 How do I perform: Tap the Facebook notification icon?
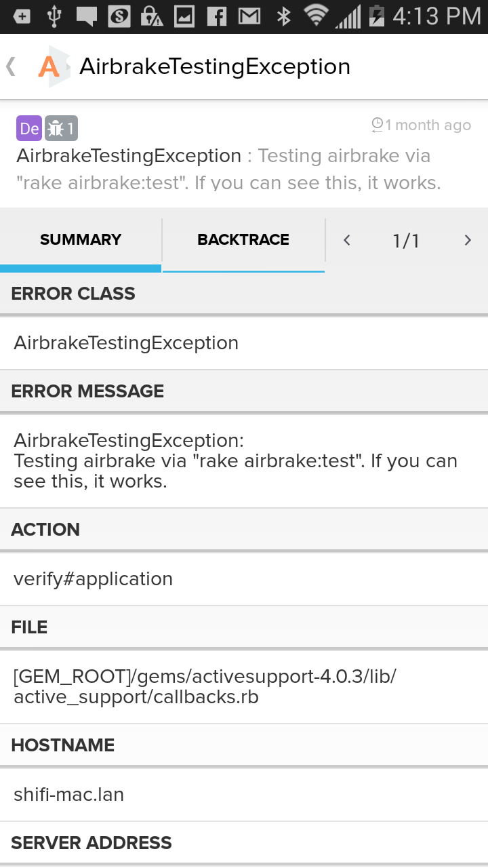tap(216, 16)
